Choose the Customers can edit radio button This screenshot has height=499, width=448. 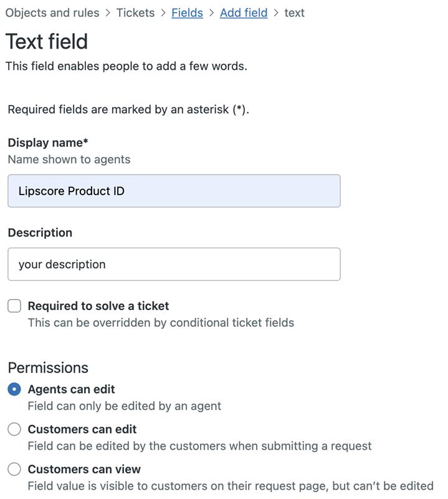[14, 429]
